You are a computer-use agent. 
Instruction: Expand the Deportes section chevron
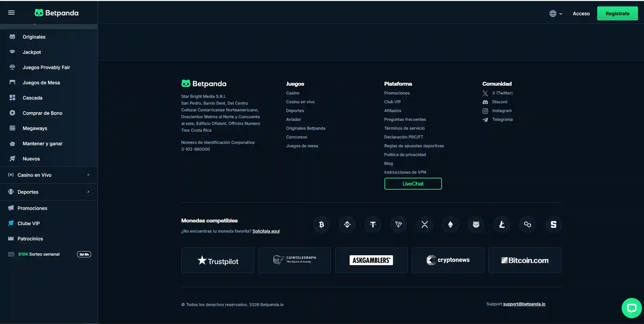coord(88,192)
